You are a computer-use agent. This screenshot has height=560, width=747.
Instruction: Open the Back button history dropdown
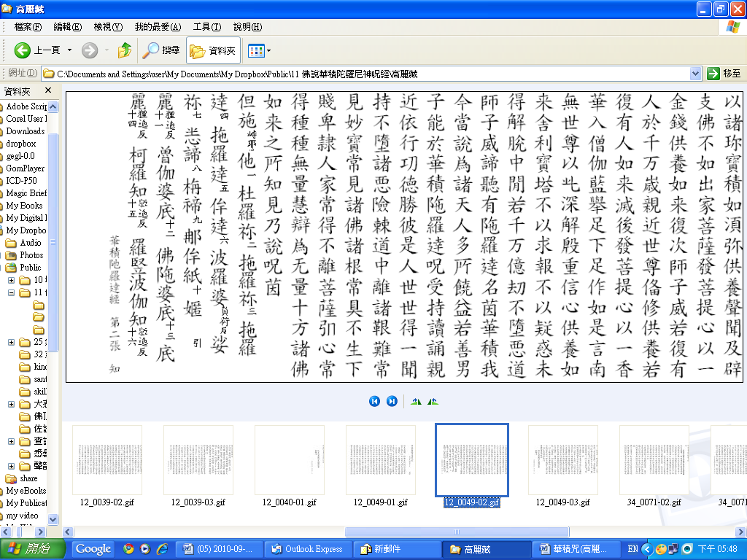(69, 50)
